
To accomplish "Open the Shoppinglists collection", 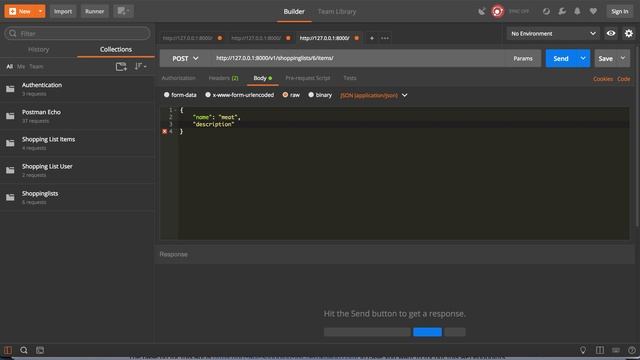I will pos(78,198).
